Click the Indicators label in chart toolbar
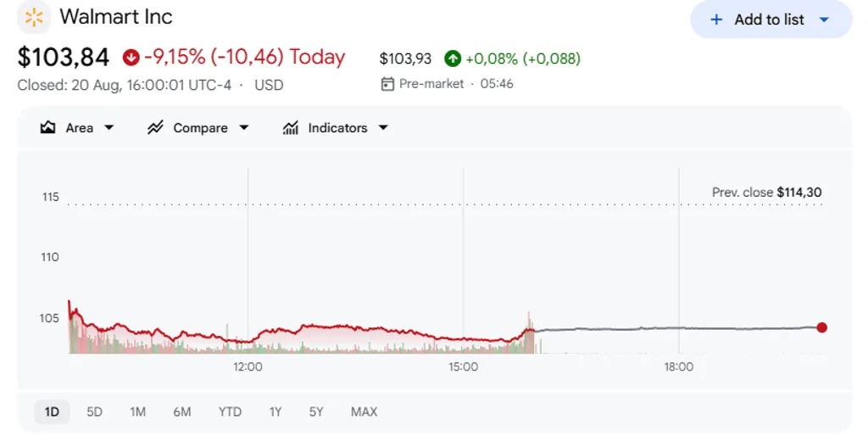Viewport: 868px width, 441px height. click(337, 128)
